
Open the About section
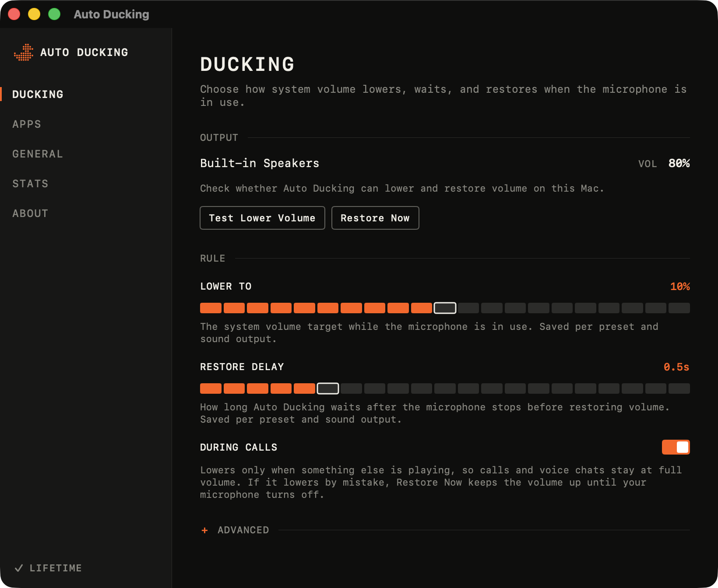click(x=30, y=213)
